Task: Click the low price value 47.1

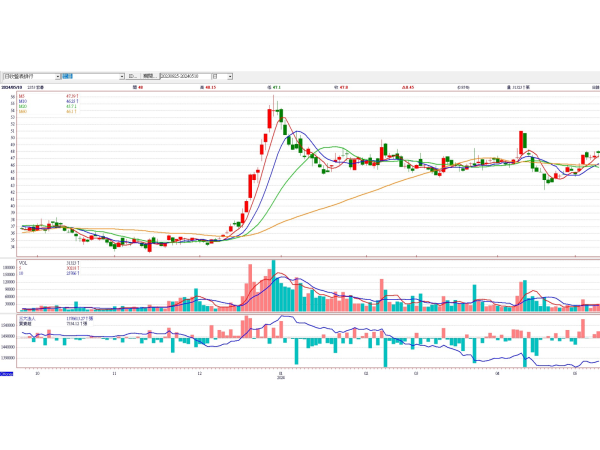Action: click(x=276, y=88)
